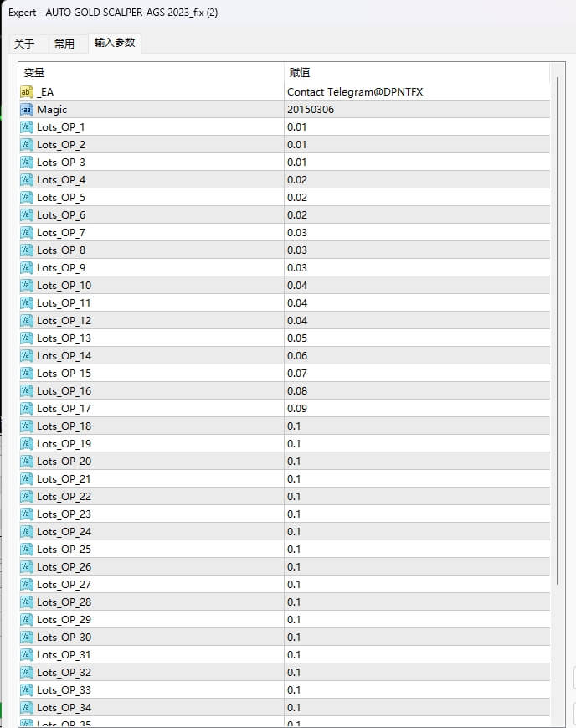Select the Lots_OP_28 variable name
The height and width of the screenshot is (728, 576).
tap(64, 602)
